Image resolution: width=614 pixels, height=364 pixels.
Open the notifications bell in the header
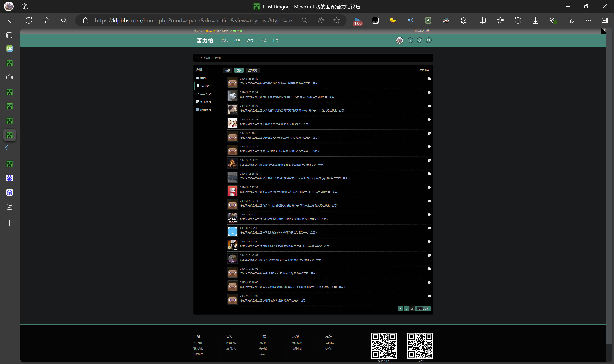[x=420, y=40]
